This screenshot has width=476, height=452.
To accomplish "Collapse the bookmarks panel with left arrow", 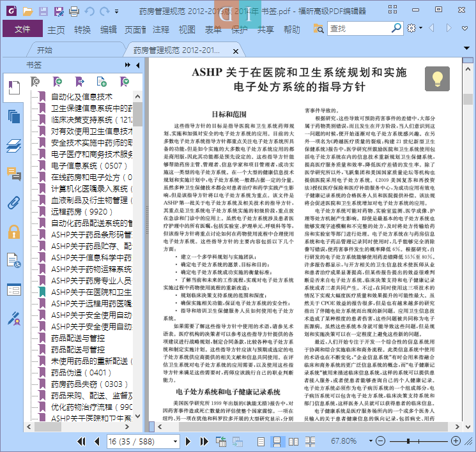I will click(x=138, y=65).
